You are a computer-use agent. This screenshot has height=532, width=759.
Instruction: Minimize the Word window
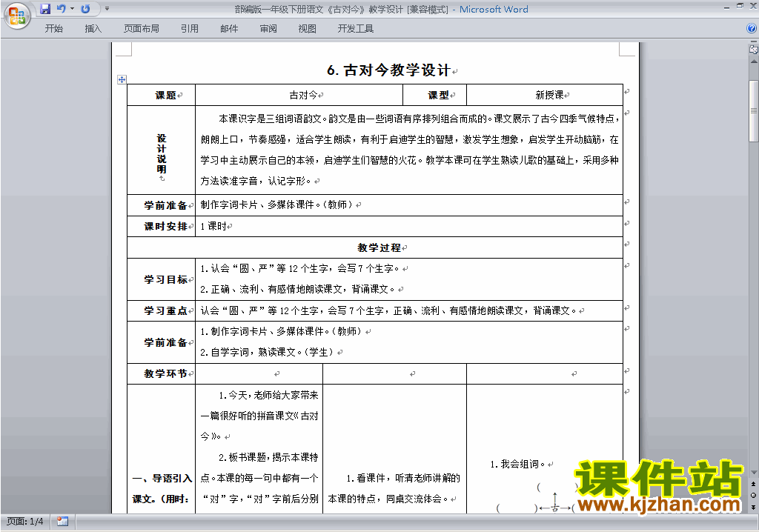pyautogui.click(x=726, y=7)
